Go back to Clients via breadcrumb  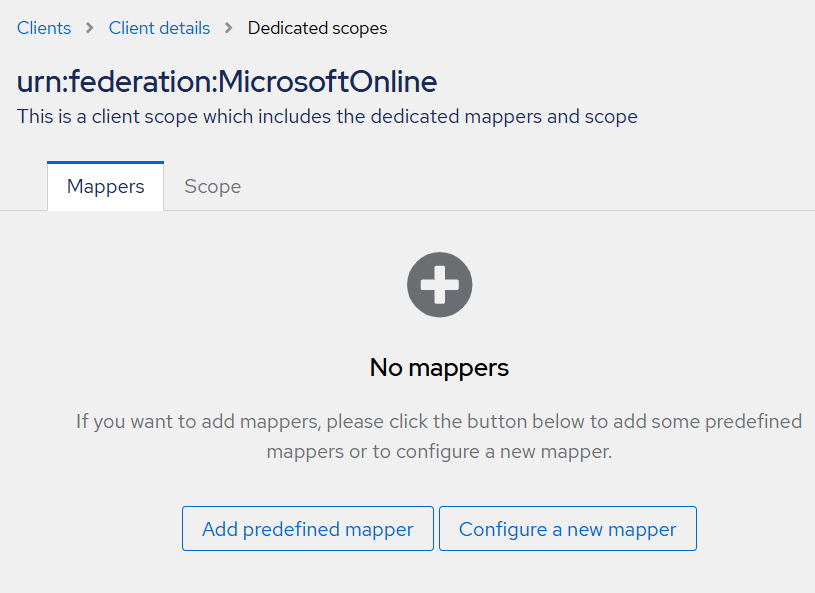click(x=44, y=28)
